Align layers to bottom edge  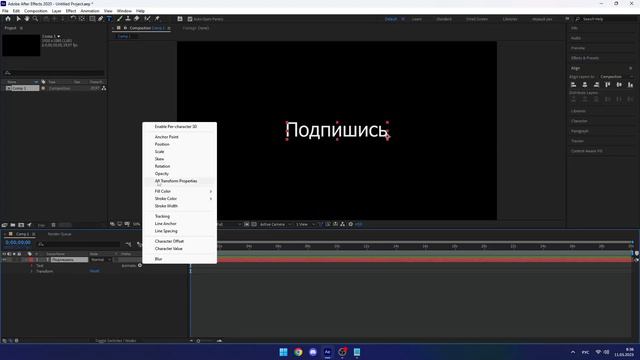[x=631, y=84]
